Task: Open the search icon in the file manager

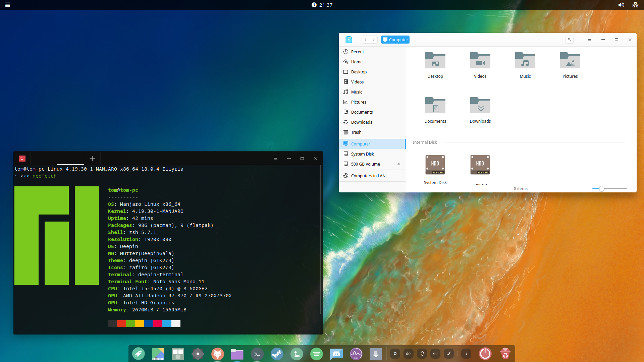Action: pyautogui.click(x=569, y=40)
